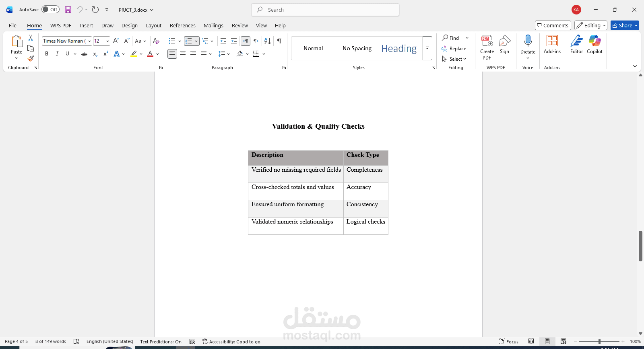Viewport: 644px width, 349px height.
Task: Switch to Read Mode view icon
Action: [x=531, y=341]
